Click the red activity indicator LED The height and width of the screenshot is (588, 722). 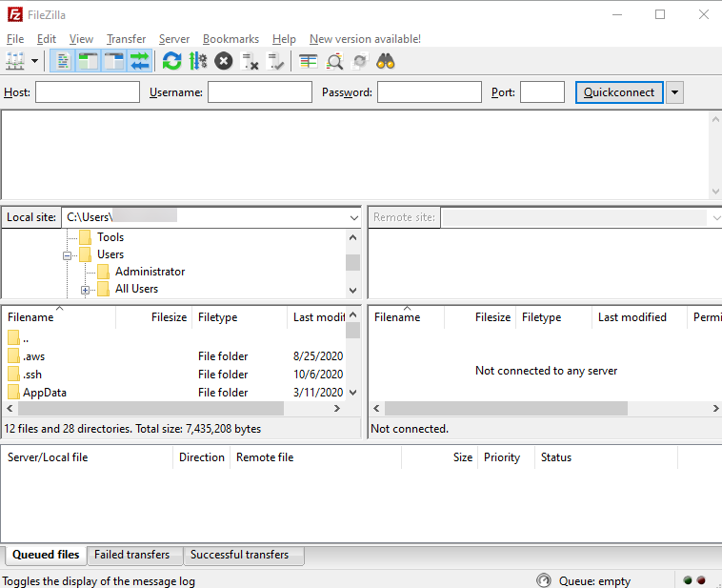pyautogui.click(x=701, y=580)
